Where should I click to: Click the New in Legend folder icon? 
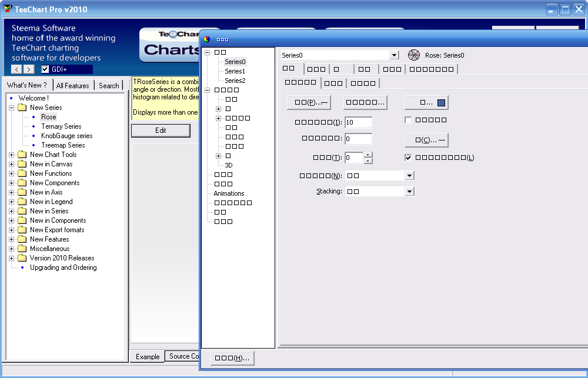(22, 202)
